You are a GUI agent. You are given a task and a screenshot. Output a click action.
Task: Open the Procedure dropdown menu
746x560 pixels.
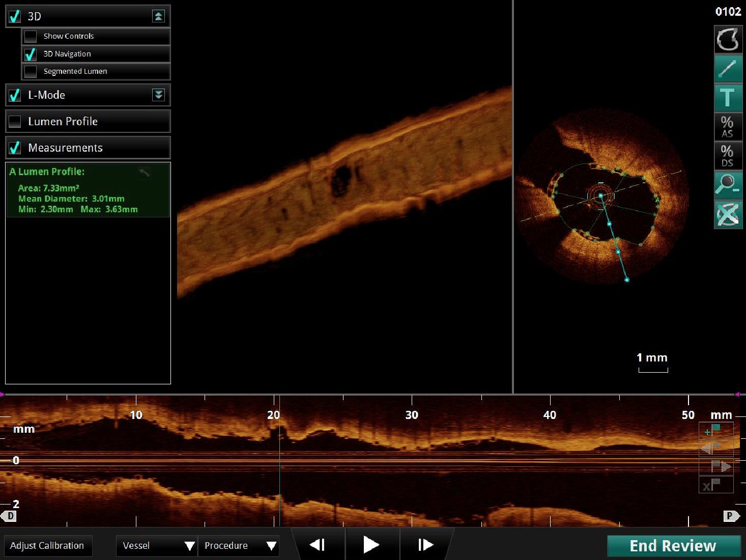click(x=239, y=546)
